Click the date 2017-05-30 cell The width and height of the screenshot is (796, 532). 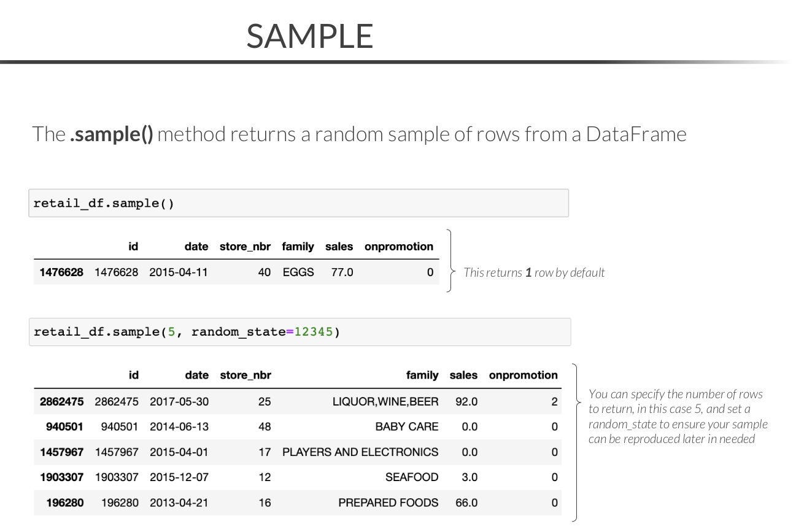(x=179, y=402)
